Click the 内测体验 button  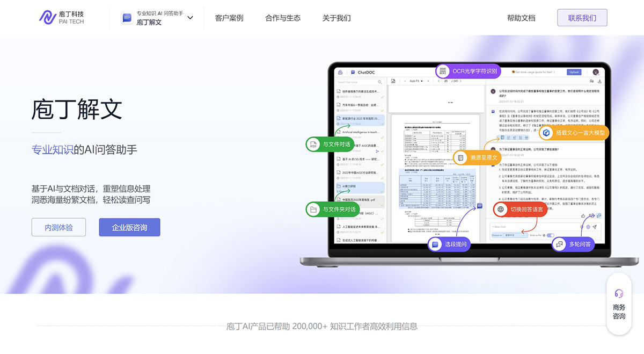(58, 227)
